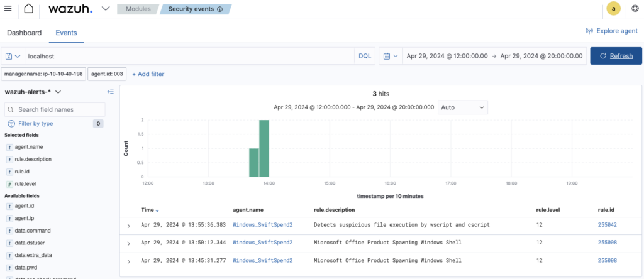
Task: Select the agent.id available field
Action: pos(25,206)
